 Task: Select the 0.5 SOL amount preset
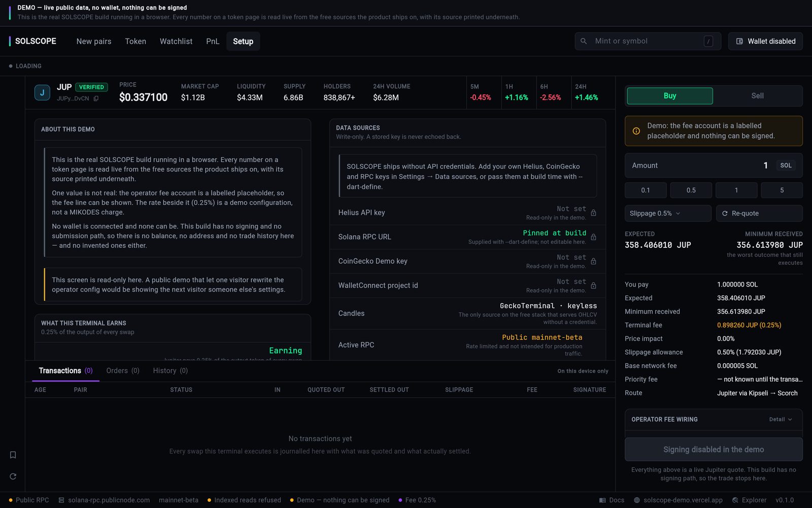[x=691, y=190]
